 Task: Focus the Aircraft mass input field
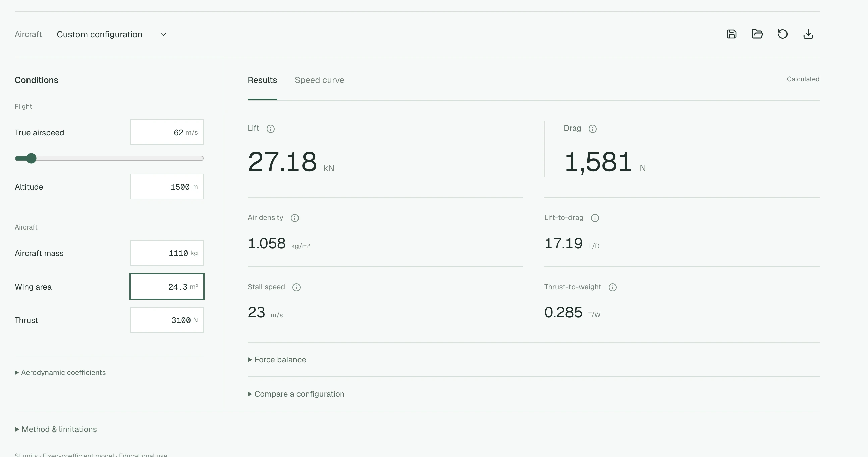pyautogui.click(x=167, y=253)
